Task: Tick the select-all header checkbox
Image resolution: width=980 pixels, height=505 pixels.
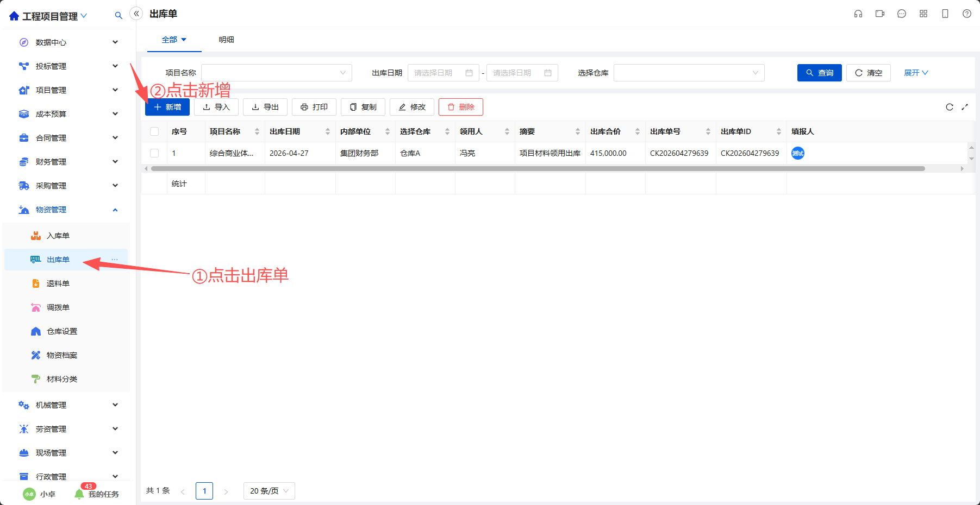Action: [x=154, y=131]
